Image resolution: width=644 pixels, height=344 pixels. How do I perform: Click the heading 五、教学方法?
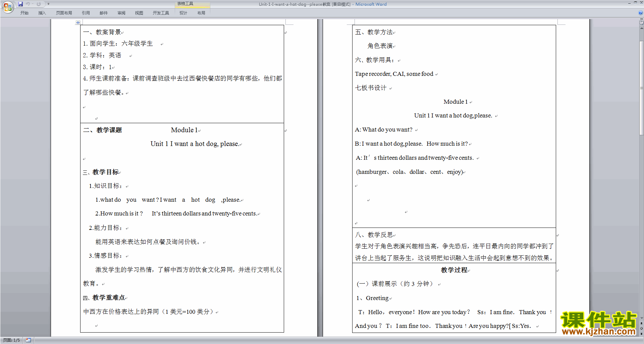374,32
